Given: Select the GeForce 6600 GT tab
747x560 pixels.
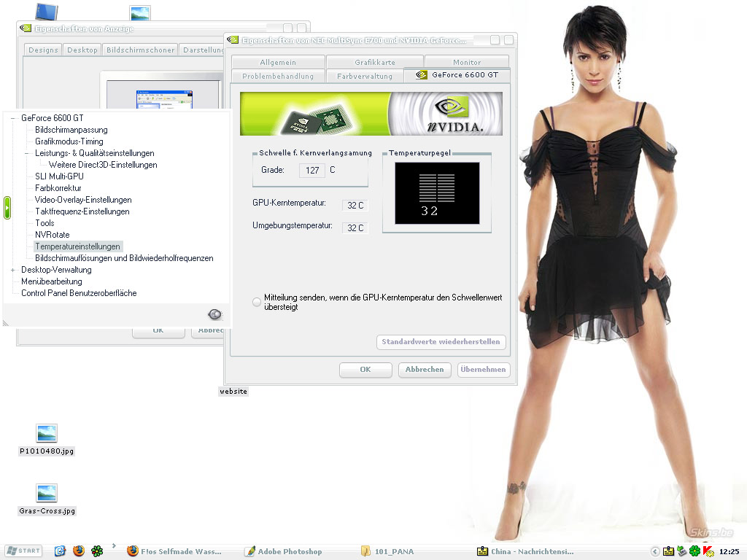Looking at the screenshot, I should pos(457,75).
